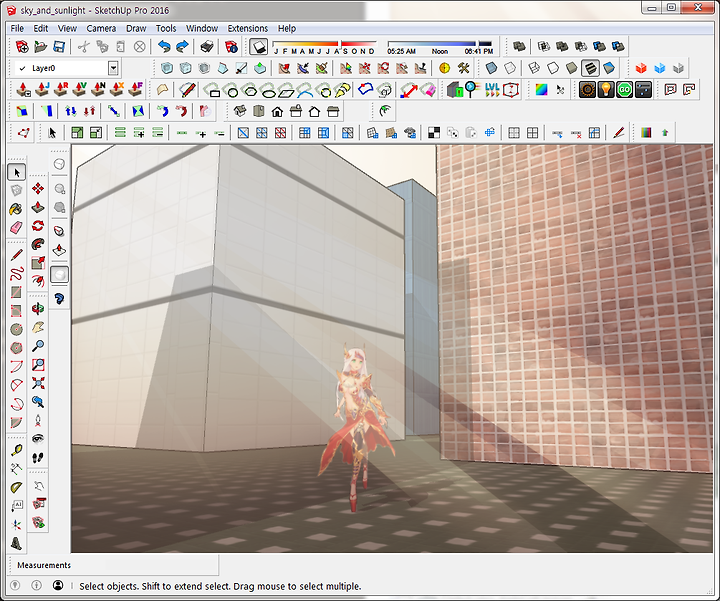Screen dimensions: 720x601
Task: Open the Camera menu
Action: pyautogui.click(x=101, y=28)
